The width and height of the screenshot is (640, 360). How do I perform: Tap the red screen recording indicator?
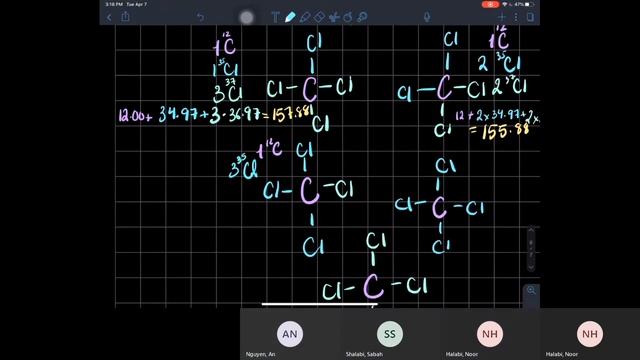[x=490, y=4]
